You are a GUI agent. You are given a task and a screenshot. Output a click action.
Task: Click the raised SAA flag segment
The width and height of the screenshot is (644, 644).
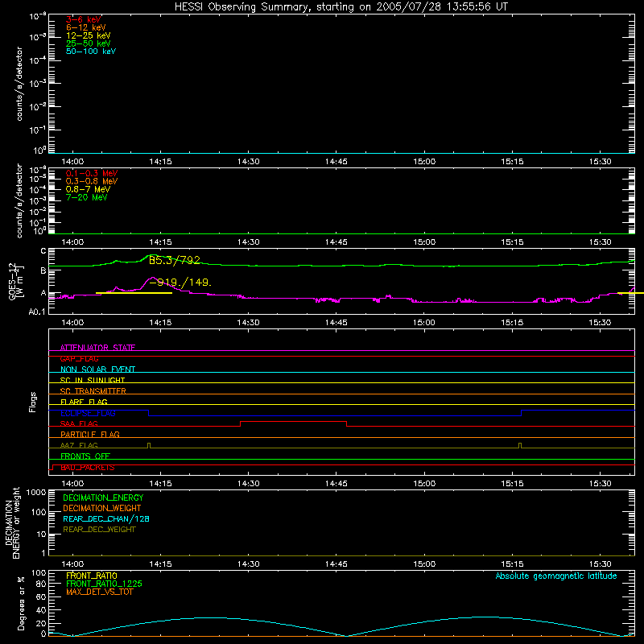pyautogui.click(x=293, y=421)
